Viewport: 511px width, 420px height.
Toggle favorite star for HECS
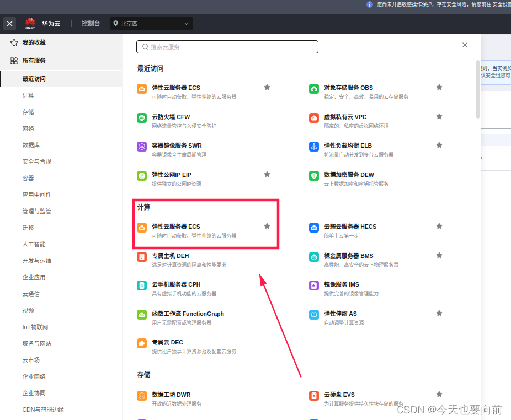click(x=439, y=226)
